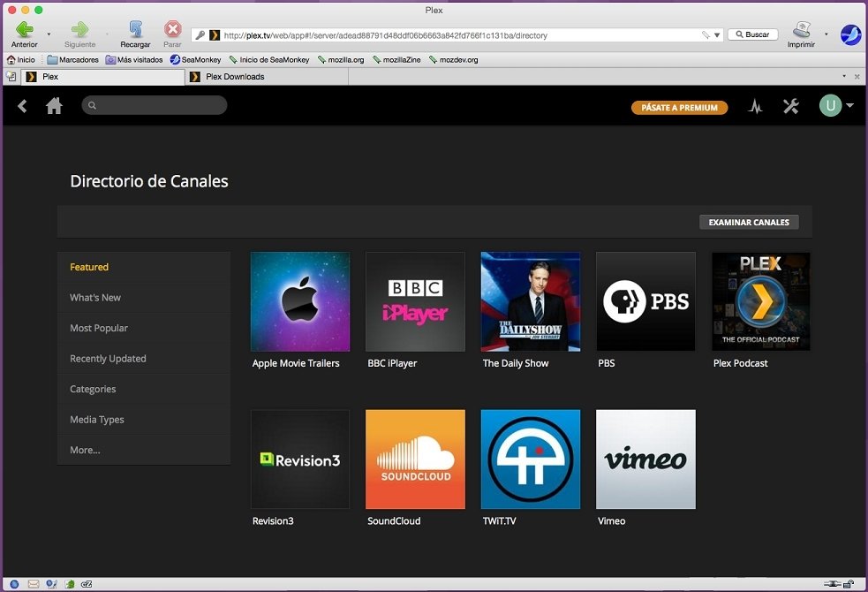The height and width of the screenshot is (592, 868).
Task: Select the Most Popular category
Action: tap(143, 328)
